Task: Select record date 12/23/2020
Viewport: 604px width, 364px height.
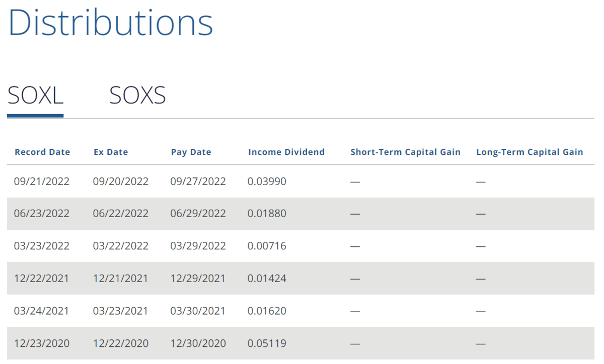Action: [42, 344]
